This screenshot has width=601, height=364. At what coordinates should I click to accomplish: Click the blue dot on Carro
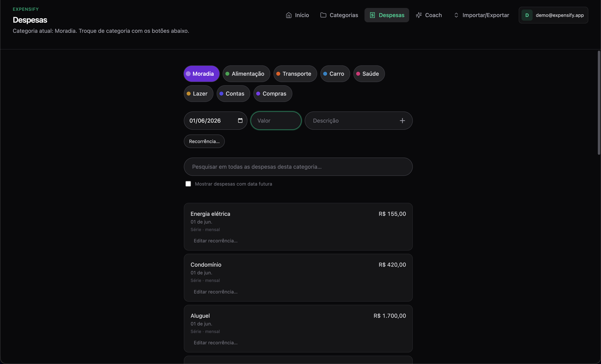[x=325, y=74]
